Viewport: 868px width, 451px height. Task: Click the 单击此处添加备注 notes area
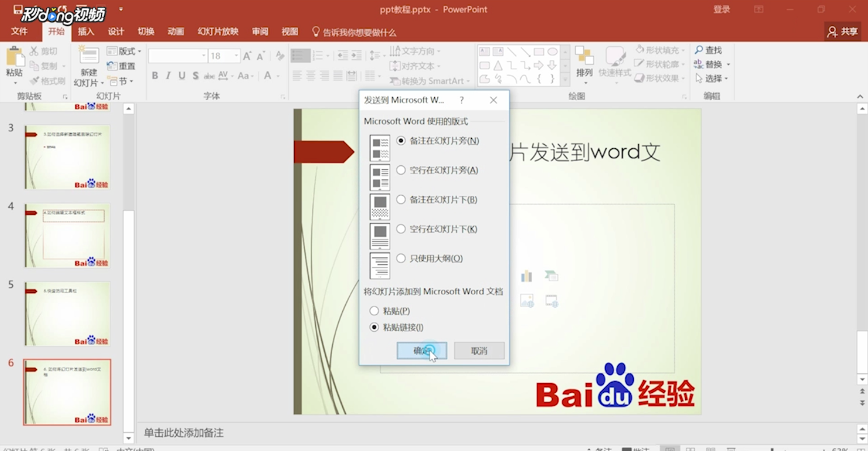[x=183, y=433]
